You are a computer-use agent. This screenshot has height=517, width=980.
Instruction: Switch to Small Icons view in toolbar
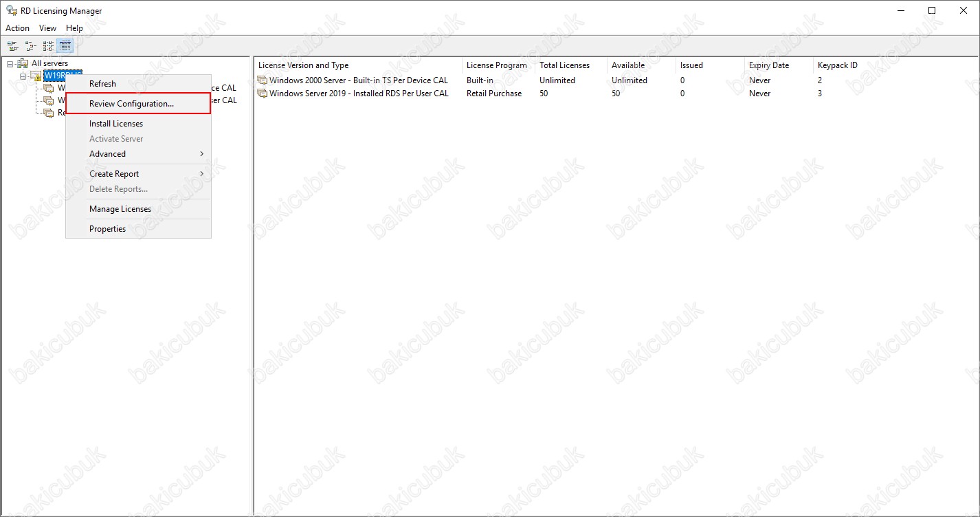30,46
